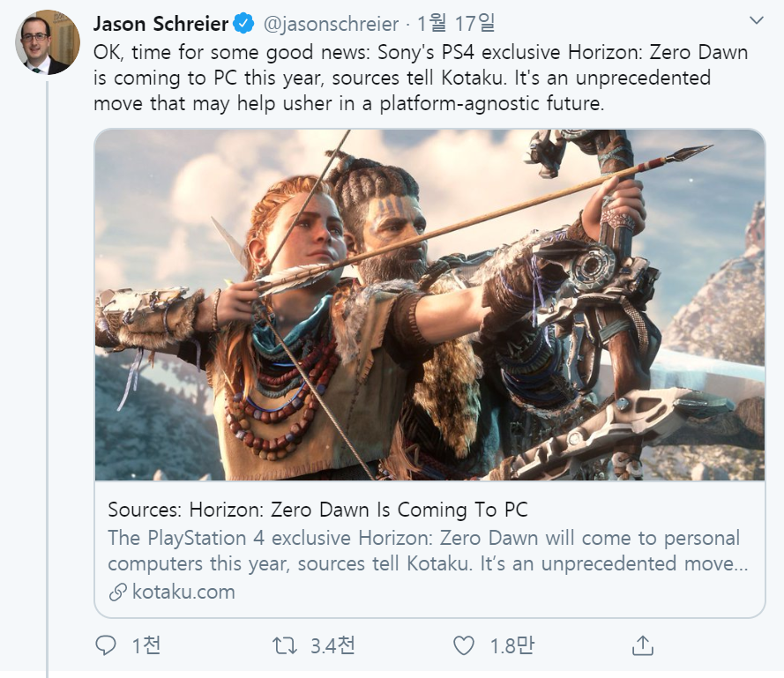Click the reply count 1천
This screenshot has height=678, width=784.
pyautogui.click(x=146, y=646)
